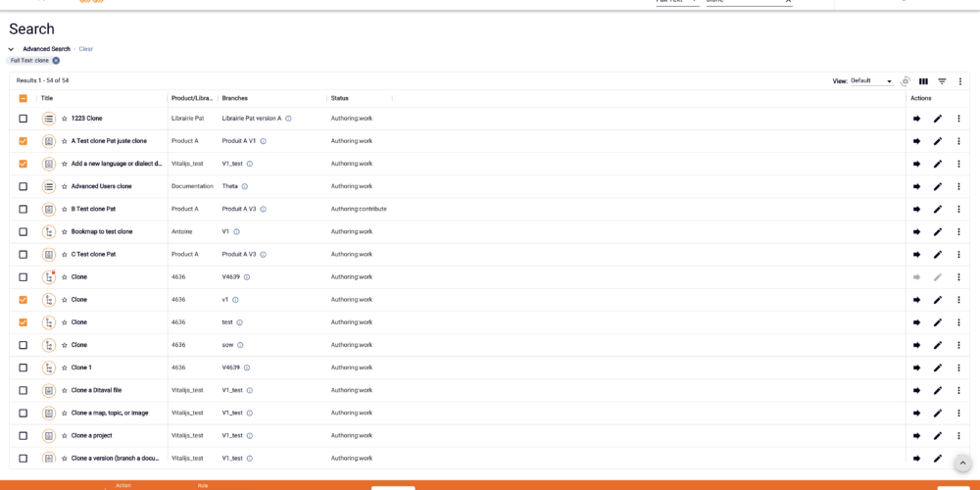Show info for Produit A V1 branch
This screenshot has width=980, height=490.
click(x=263, y=141)
